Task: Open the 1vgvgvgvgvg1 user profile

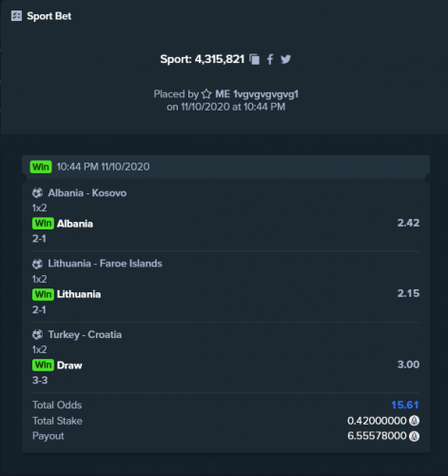Action: 265,94
